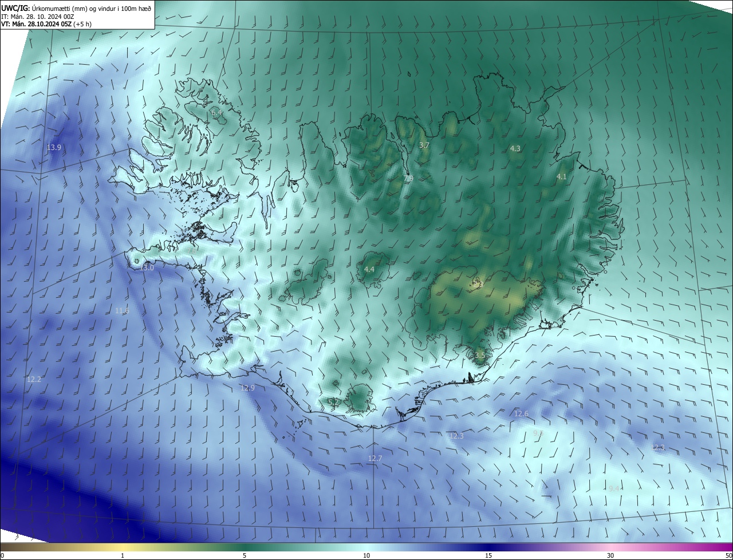
Task: Click the 4.4 value label on the glacier
Action: 369,269
